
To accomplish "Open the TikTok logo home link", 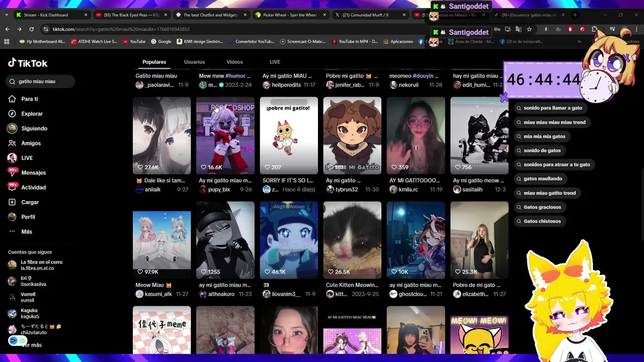I will (x=28, y=63).
